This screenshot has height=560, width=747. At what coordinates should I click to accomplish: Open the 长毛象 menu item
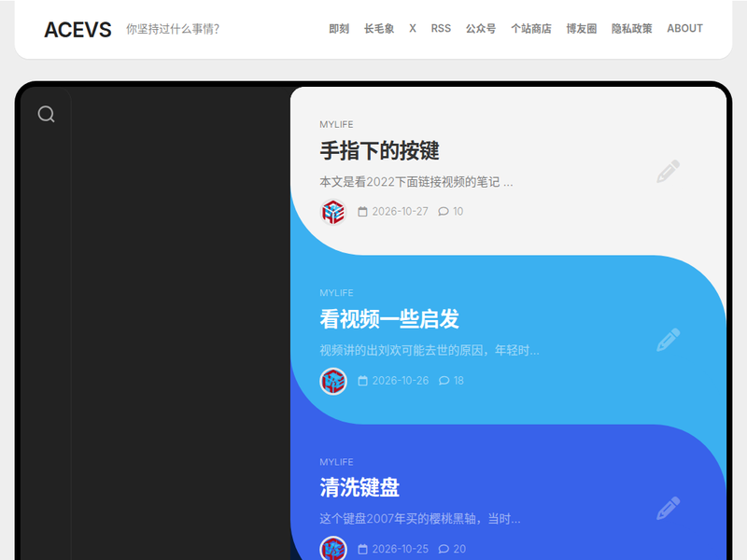click(x=379, y=29)
